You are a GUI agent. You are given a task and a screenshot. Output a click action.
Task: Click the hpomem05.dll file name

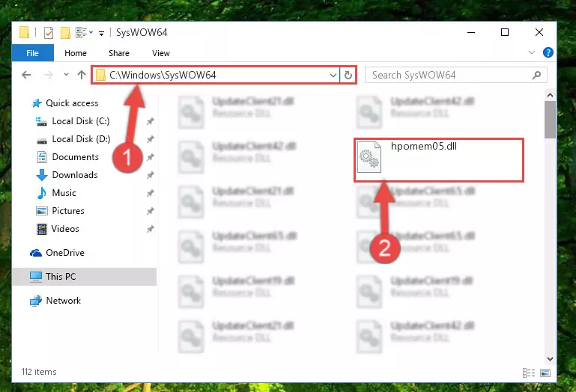click(x=424, y=147)
